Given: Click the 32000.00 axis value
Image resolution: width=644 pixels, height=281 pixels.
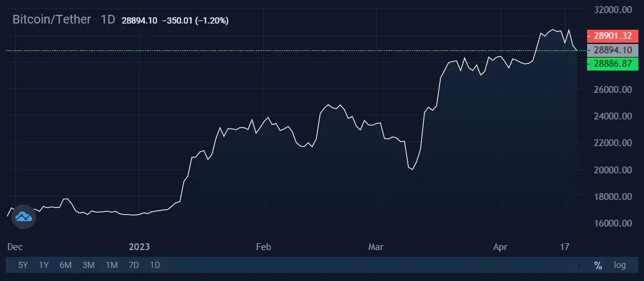Looking at the screenshot, I should click(x=613, y=9).
